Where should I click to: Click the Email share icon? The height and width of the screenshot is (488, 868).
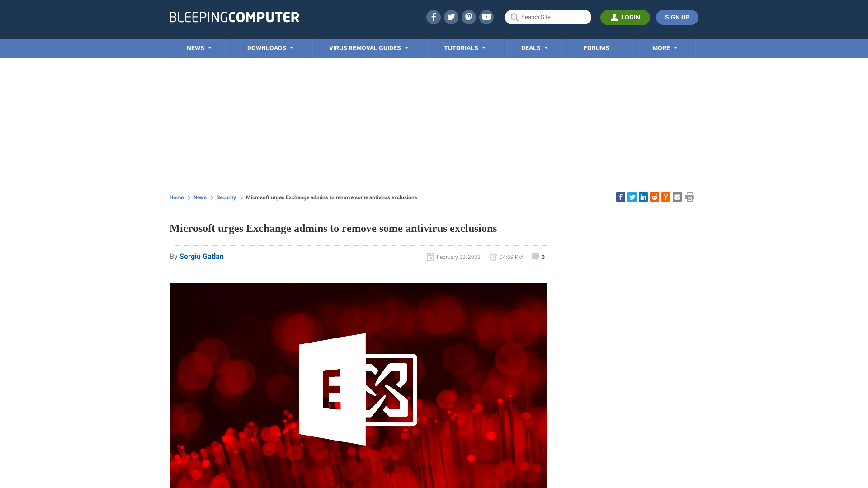point(677,197)
